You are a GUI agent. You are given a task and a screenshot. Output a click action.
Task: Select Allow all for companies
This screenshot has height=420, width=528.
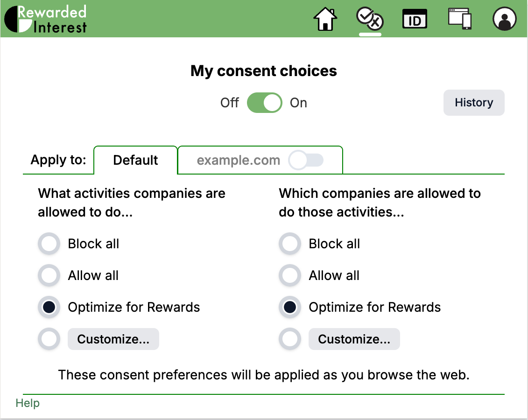pyautogui.click(x=290, y=275)
